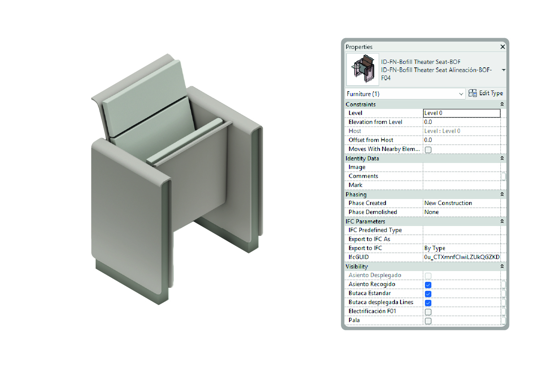
Task: Click the Offset from Host value
Action: point(461,140)
